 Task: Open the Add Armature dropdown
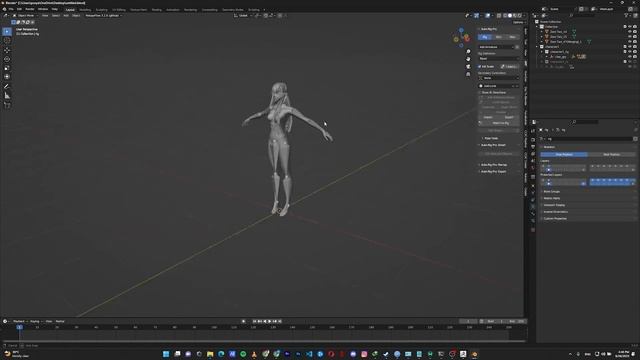[496, 47]
